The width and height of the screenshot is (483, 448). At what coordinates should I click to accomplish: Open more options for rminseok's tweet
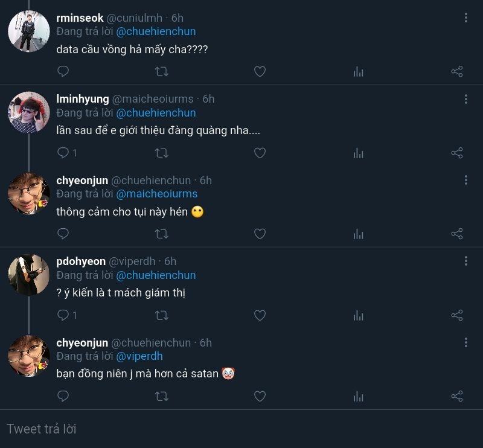[x=466, y=18]
